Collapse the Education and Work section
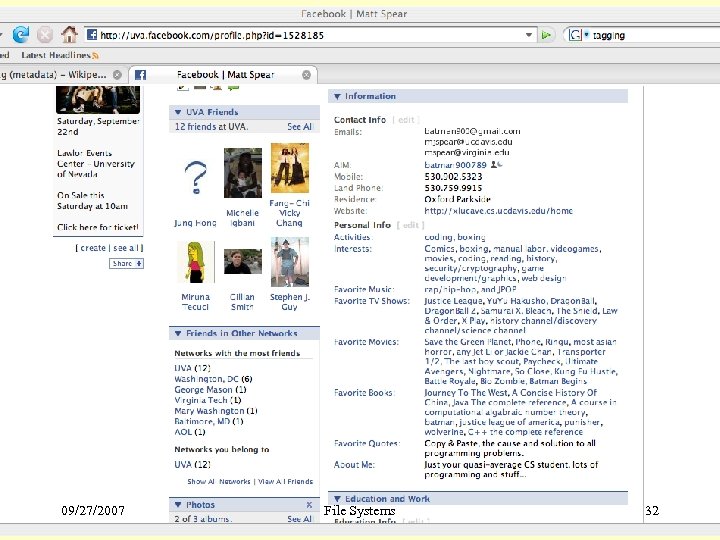Screen dimensions: 720x540 click(x=337, y=499)
